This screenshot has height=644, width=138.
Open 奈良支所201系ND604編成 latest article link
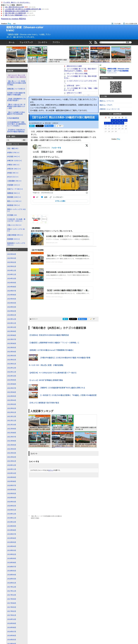[49, 335]
